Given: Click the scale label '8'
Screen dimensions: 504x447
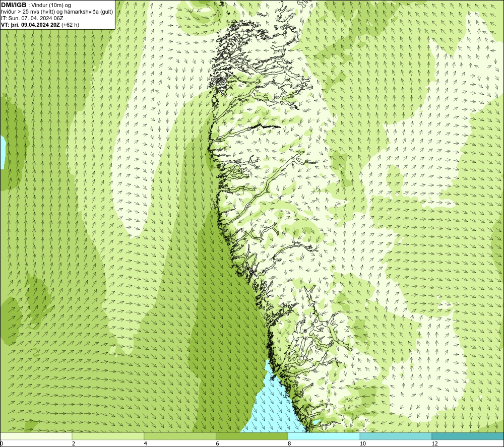Looking at the screenshot, I should (290, 443).
